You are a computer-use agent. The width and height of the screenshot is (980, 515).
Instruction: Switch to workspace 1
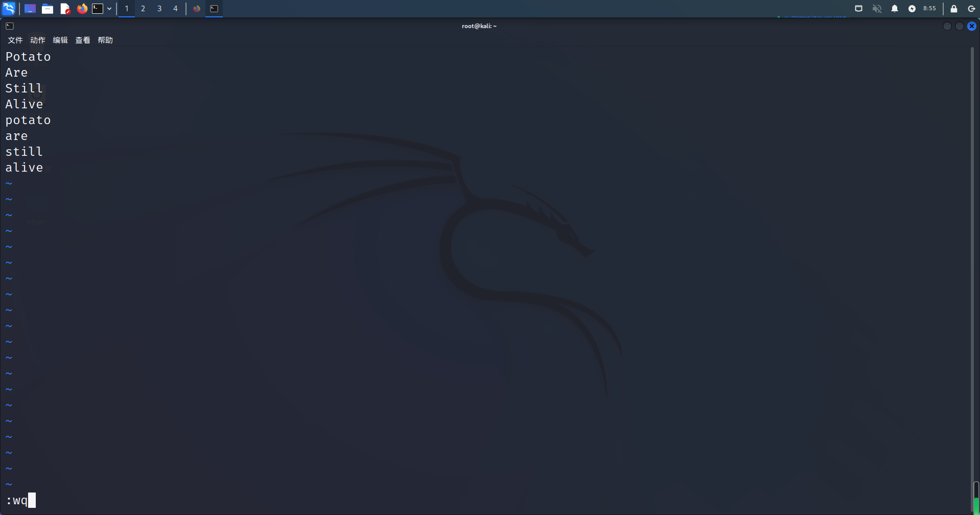[x=127, y=9]
